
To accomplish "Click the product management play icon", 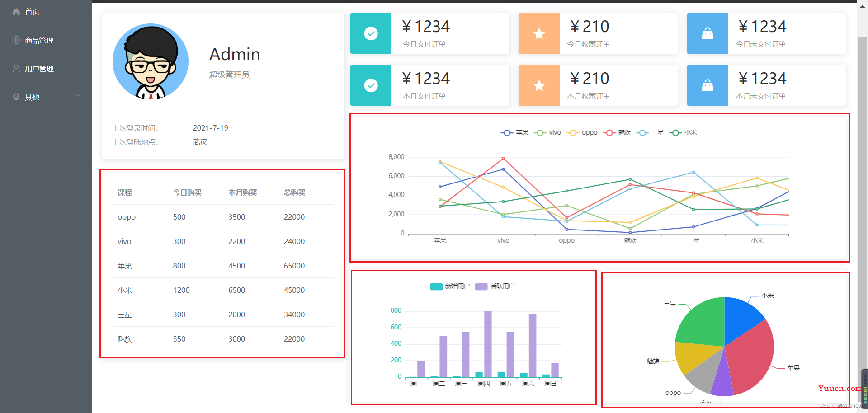I will [x=16, y=40].
